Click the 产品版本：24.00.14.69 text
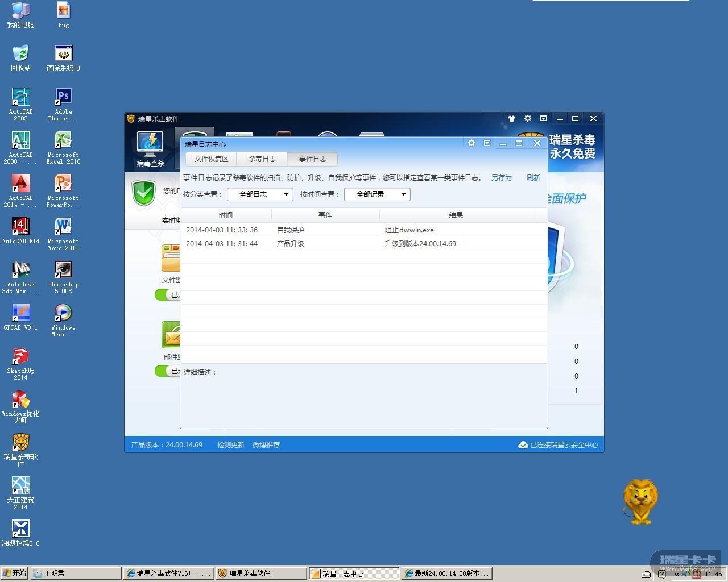This screenshot has height=582, width=728. coord(167,445)
